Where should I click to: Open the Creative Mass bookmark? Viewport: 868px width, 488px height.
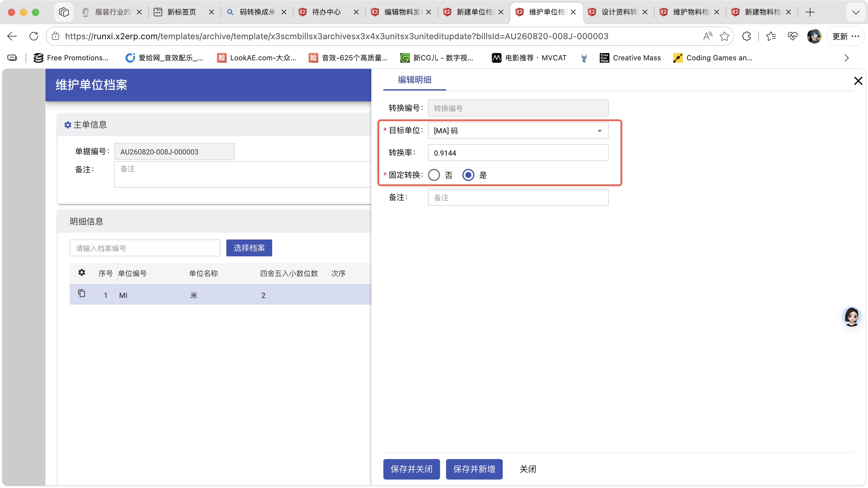click(630, 58)
